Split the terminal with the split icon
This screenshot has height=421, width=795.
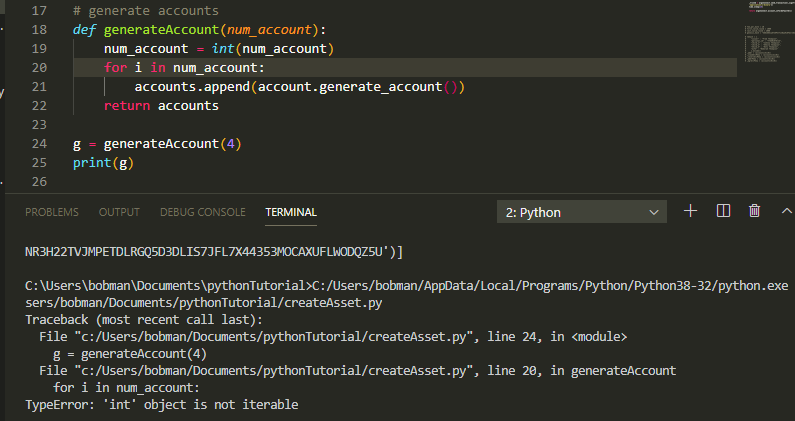click(723, 211)
